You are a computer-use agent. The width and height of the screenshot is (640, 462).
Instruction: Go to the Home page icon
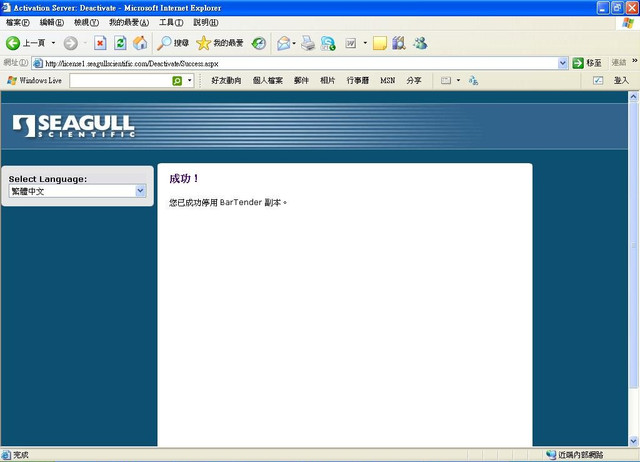140,43
